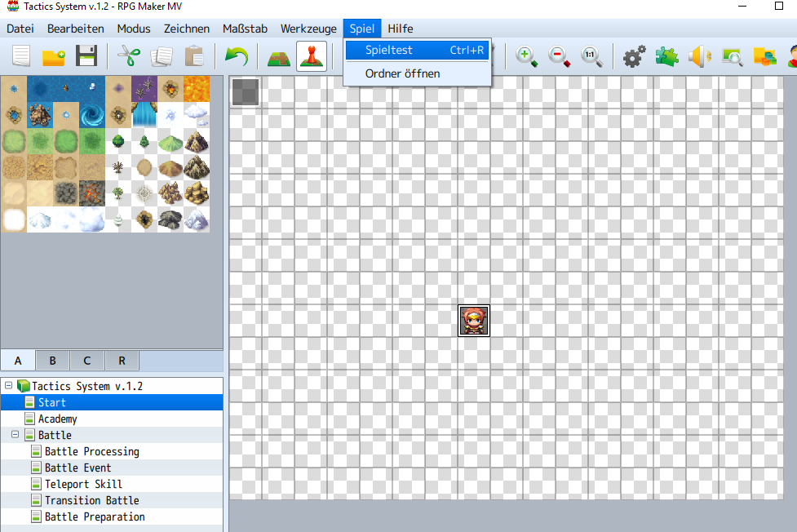Screen dimensions: 797x532
Task: Open project with the folder icon
Action: (x=53, y=56)
